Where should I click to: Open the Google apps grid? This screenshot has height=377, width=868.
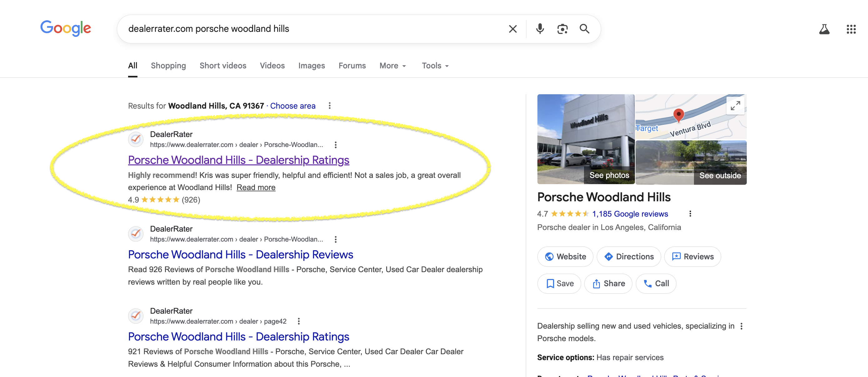[x=851, y=29]
